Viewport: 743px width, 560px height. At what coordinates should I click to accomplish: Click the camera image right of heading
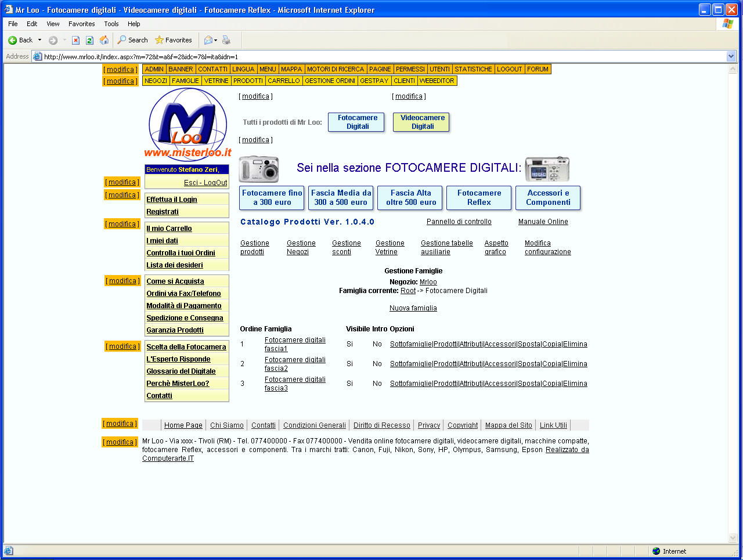tap(547, 169)
